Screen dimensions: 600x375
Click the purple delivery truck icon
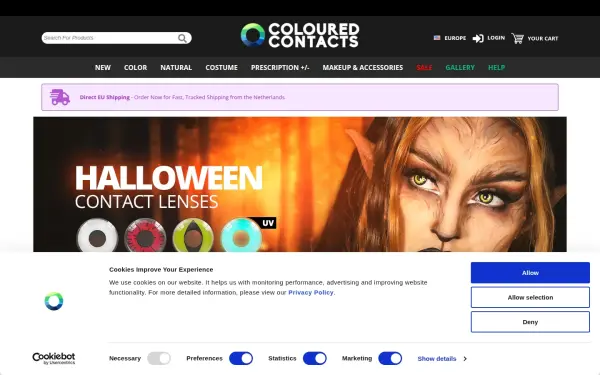point(60,97)
